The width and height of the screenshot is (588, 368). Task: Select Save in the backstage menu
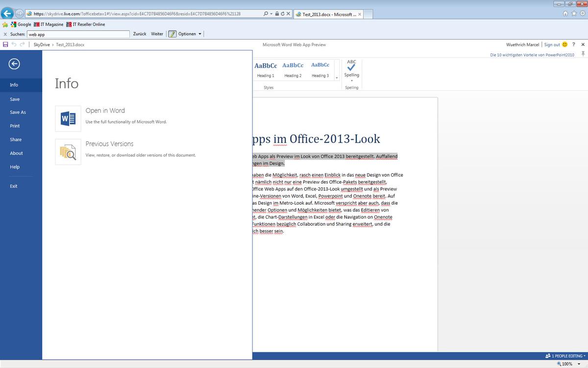coord(21,99)
